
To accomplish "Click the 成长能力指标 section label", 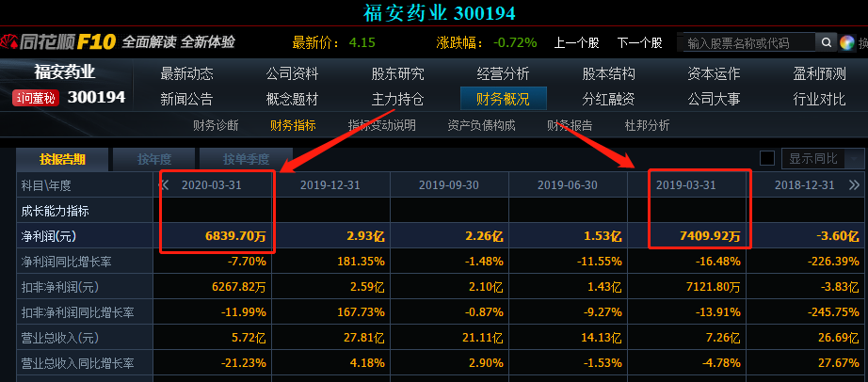I will coord(55,211).
